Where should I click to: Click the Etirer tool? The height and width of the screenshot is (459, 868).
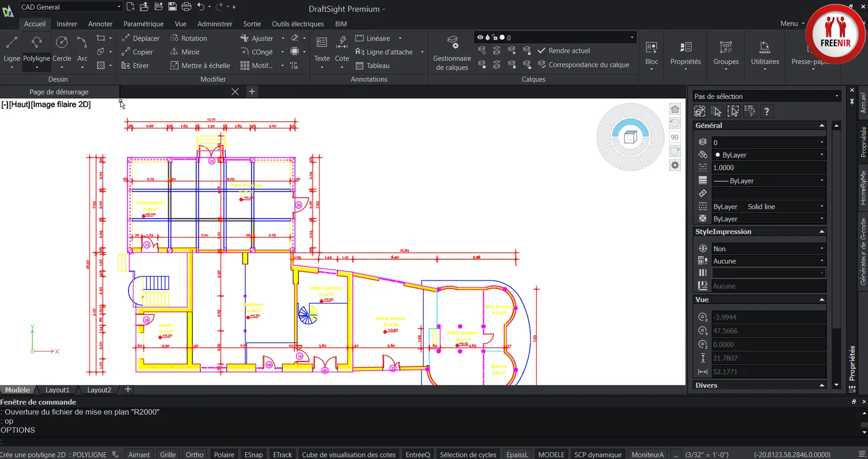click(x=135, y=66)
